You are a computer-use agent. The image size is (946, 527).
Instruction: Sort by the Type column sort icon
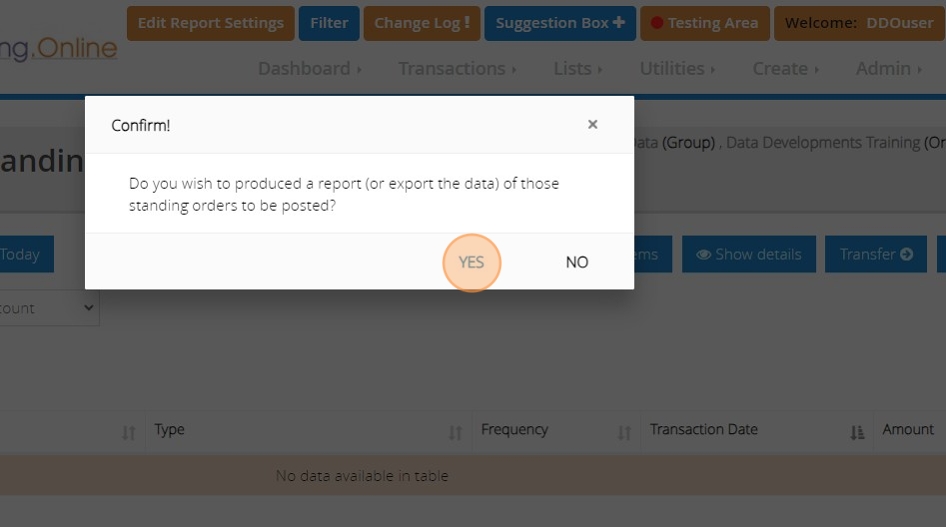click(x=456, y=432)
